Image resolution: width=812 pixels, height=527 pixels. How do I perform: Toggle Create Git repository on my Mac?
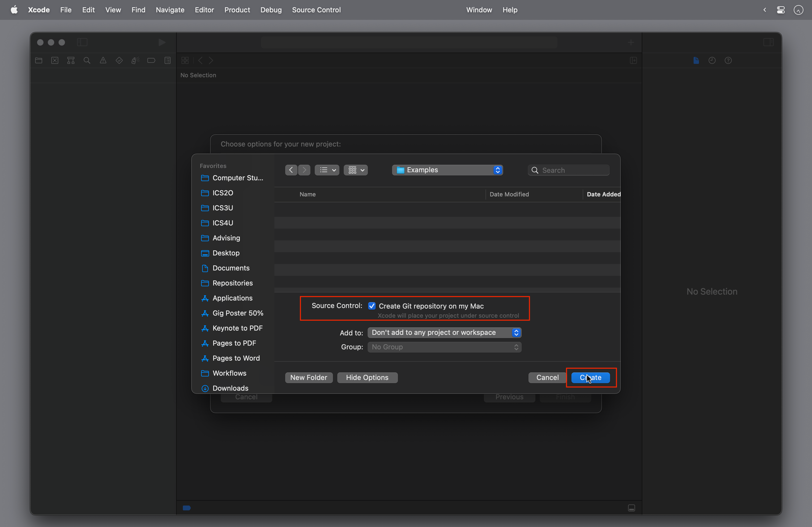(x=372, y=306)
